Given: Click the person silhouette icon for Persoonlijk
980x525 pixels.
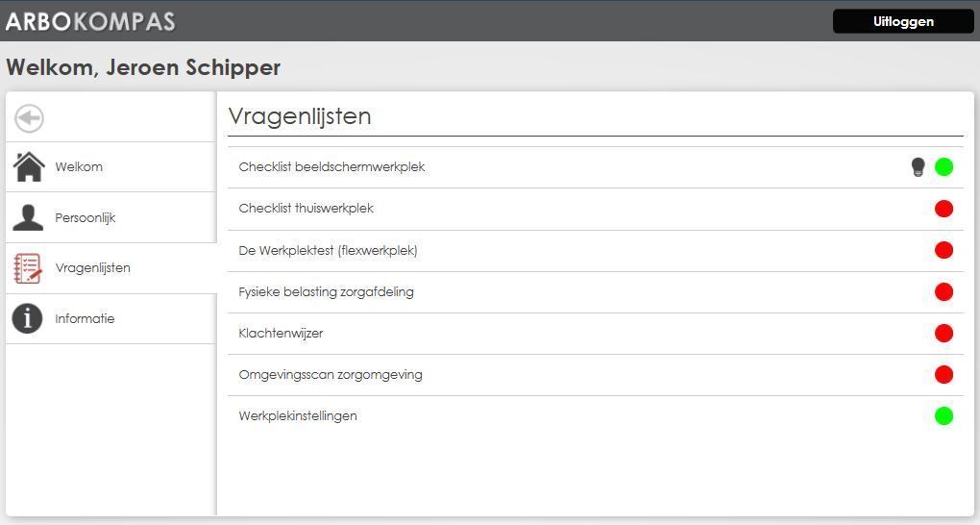Looking at the screenshot, I should coord(28,217).
